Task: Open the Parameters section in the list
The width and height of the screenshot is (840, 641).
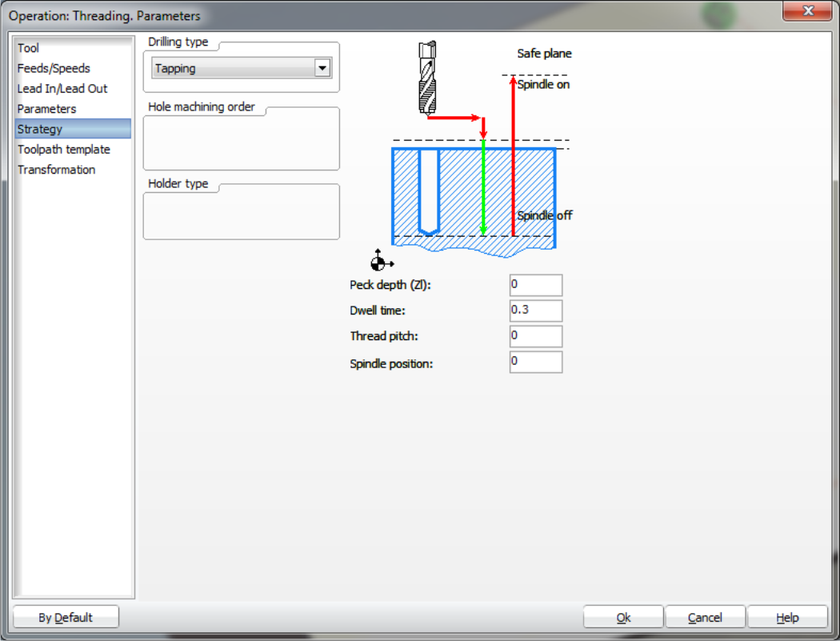Action: tap(46, 109)
